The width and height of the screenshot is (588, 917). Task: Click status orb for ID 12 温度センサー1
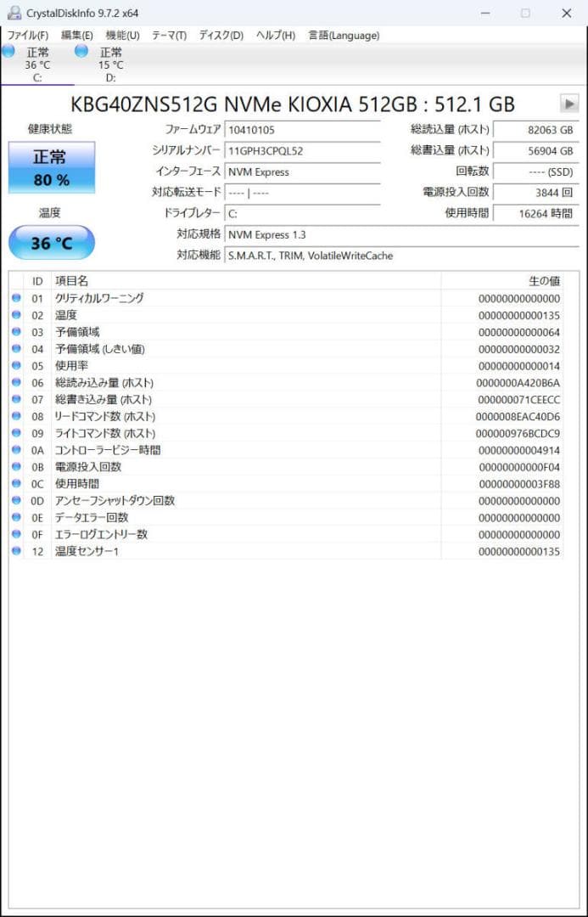[16, 552]
